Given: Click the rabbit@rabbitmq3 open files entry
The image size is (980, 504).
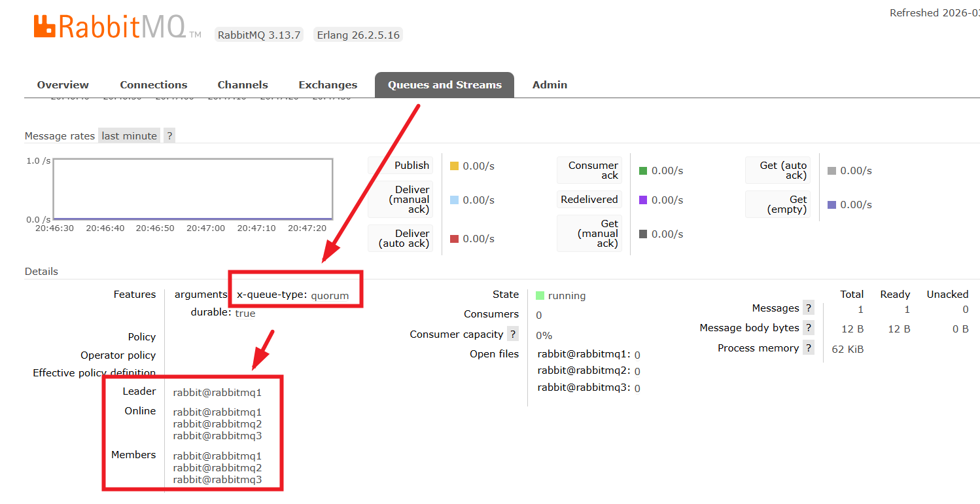Looking at the screenshot, I should (x=589, y=387).
